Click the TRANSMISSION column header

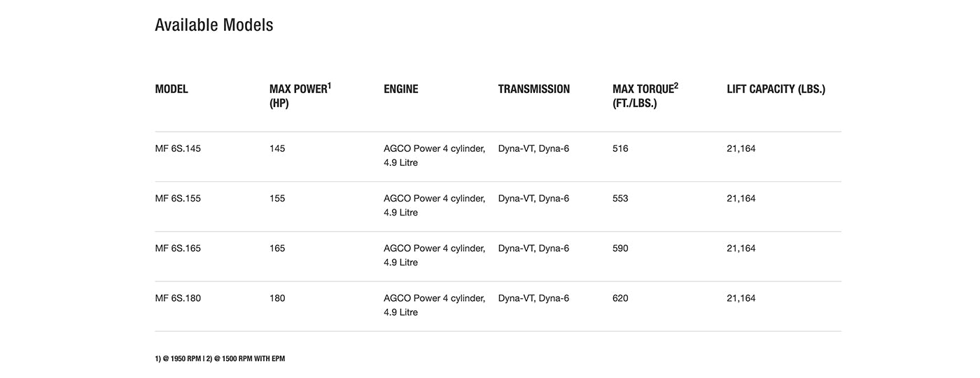[x=533, y=89]
